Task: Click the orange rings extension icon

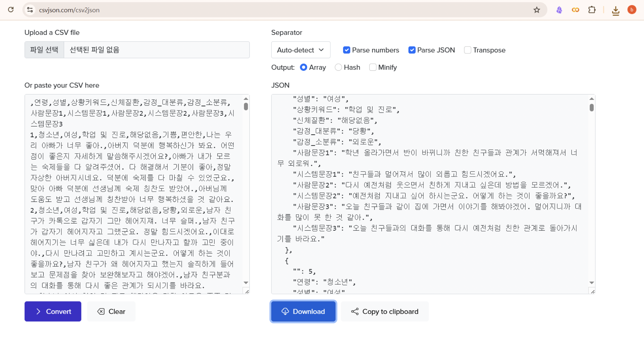Action: (576, 10)
